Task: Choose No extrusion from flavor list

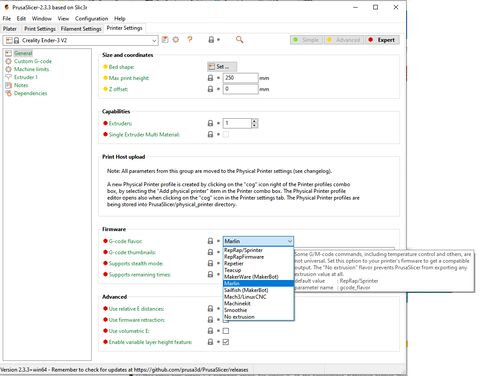Action: pyautogui.click(x=258, y=317)
